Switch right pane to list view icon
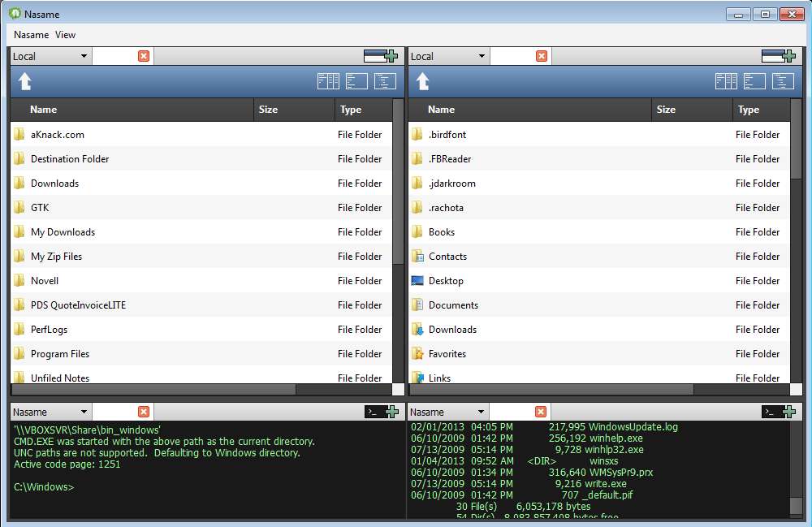Screen dimensions: 812x527 click(x=754, y=81)
